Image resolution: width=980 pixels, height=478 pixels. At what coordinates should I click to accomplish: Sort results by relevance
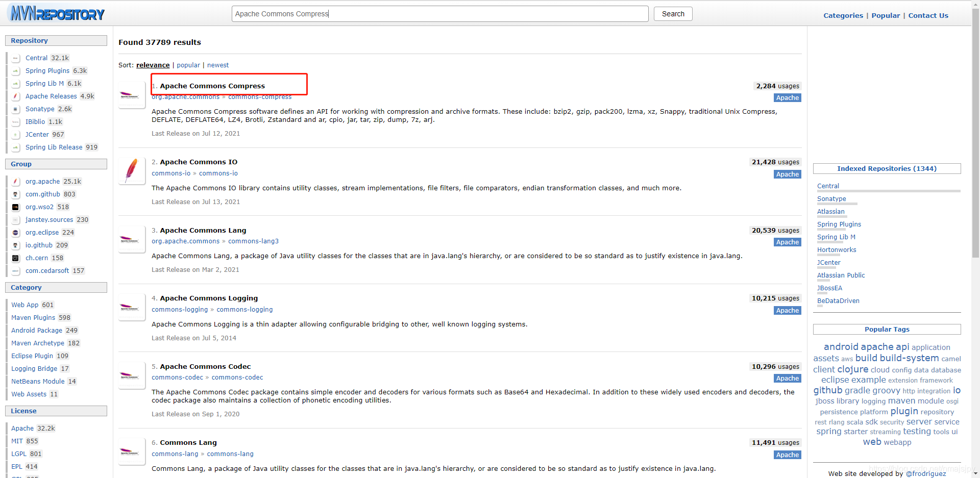pyautogui.click(x=153, y=65)
